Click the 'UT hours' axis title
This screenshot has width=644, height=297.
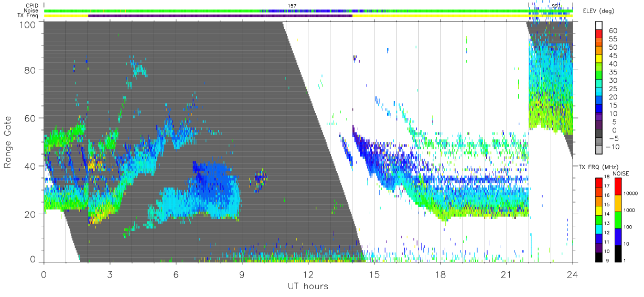point(308,286)
